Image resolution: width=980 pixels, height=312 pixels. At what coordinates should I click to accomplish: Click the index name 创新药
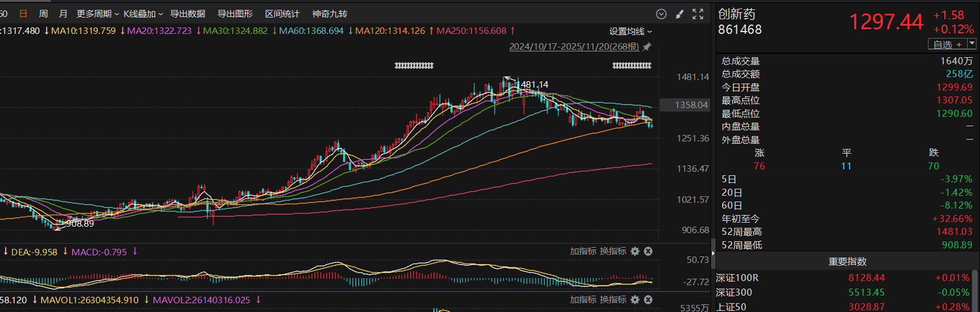[737, 14]
